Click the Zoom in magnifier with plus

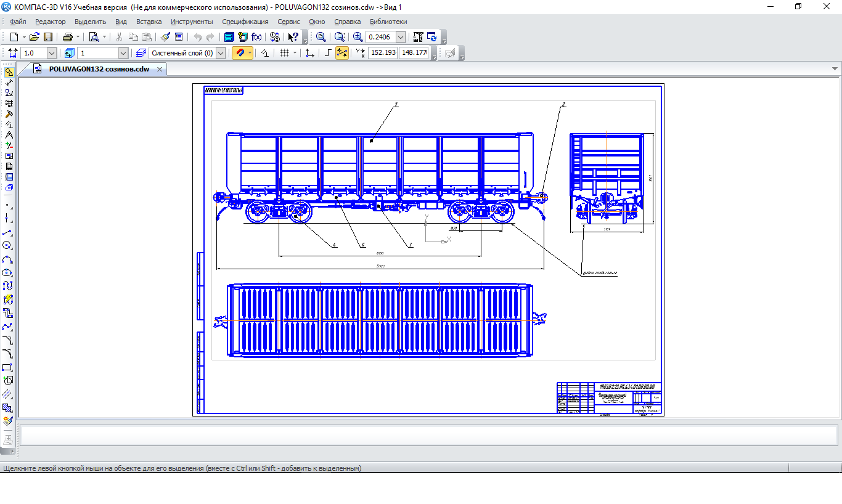(358, 37)
